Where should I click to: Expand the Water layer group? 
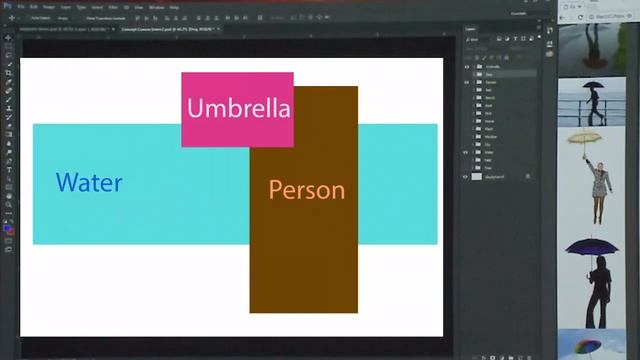[473, 152]
